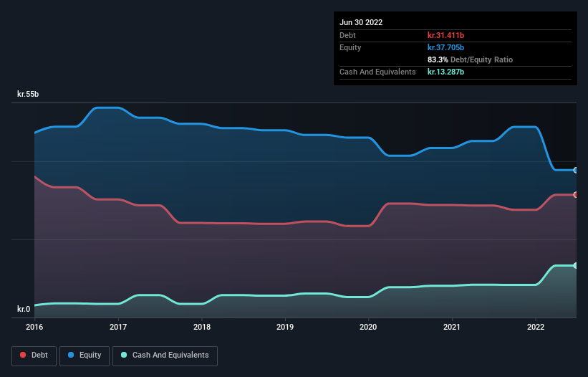Viewport: 588px width, 377px height.
Task: Click the blue Equity endpoint marker
Action: [576, 171]
